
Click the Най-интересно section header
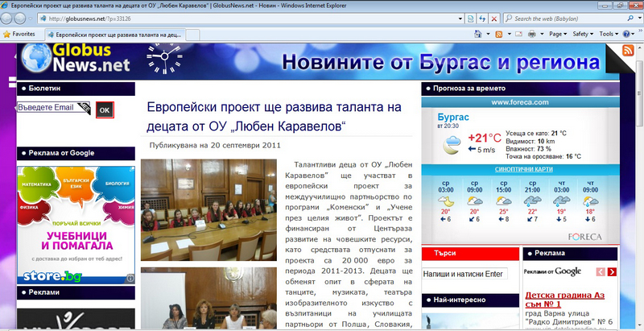470,300
